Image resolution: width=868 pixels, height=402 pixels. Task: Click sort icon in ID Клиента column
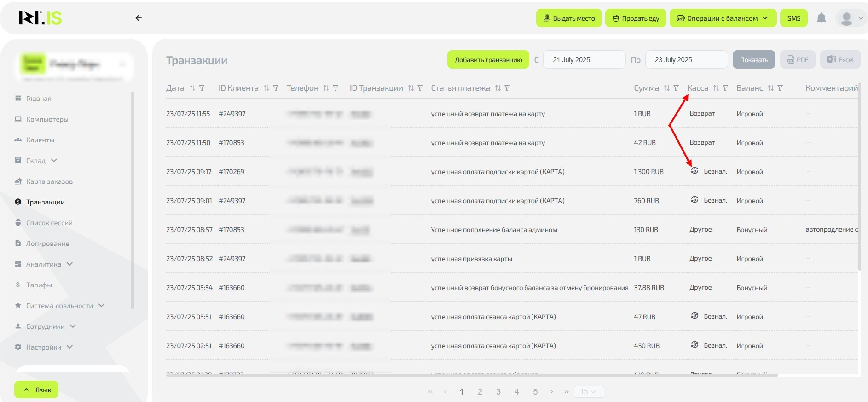[x=266, y=88]
